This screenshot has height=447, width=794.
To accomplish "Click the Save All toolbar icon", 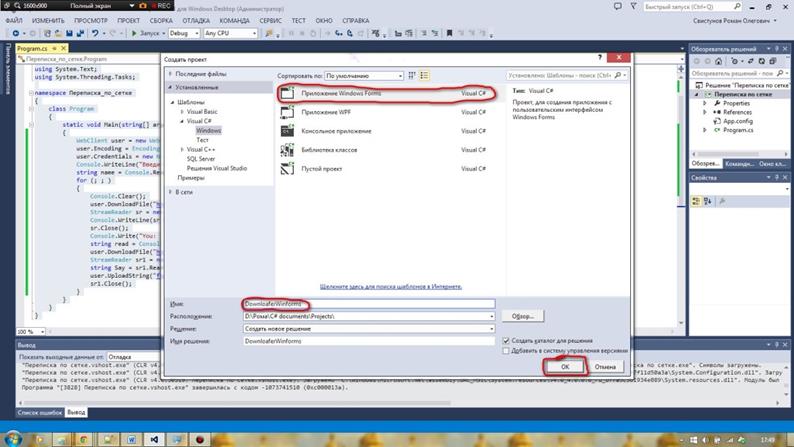I will (x=80, y=33).
